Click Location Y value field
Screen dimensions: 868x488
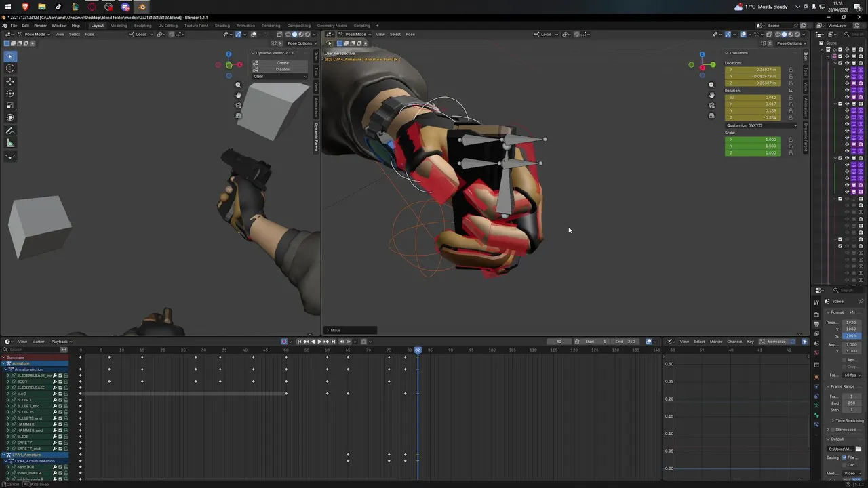click(x=753, y=76)
